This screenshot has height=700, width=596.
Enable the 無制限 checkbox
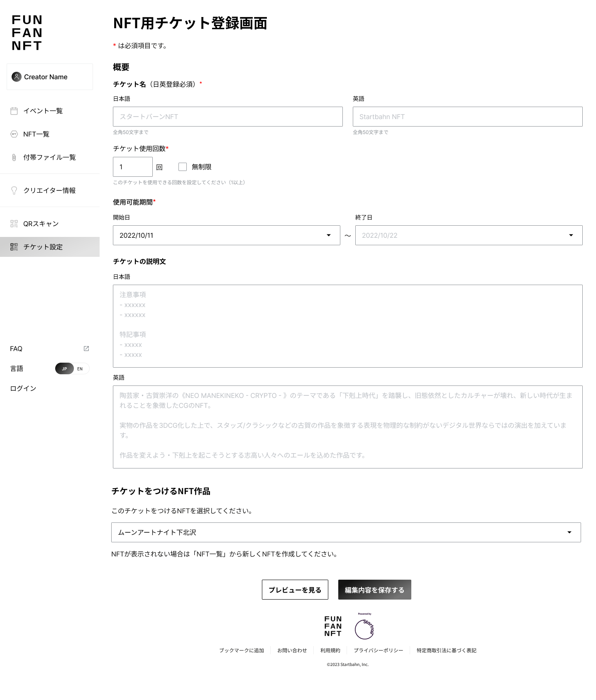coord(183,167)
